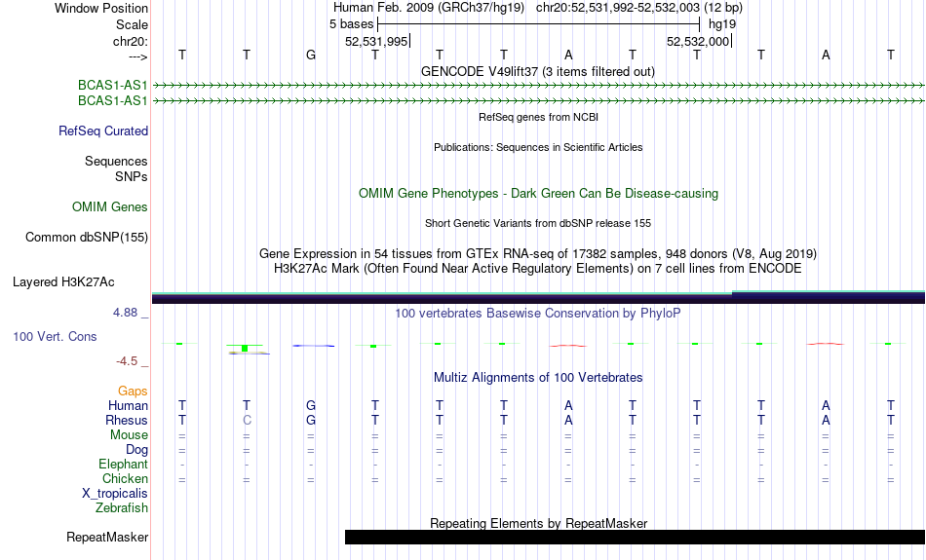The image size is (926, 560).
Task: Click the H3K27Ac Mark ENCODE track title
Action: [x=538, y=269]
